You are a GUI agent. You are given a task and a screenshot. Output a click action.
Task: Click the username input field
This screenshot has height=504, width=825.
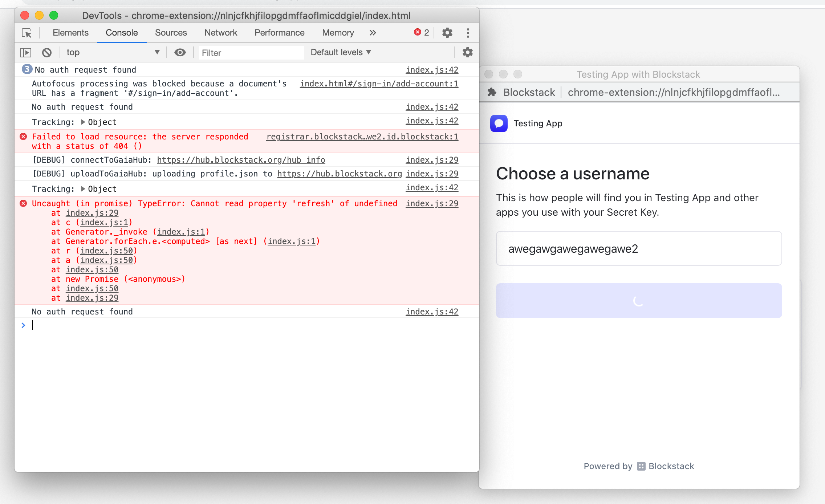[x=639, y=249]
